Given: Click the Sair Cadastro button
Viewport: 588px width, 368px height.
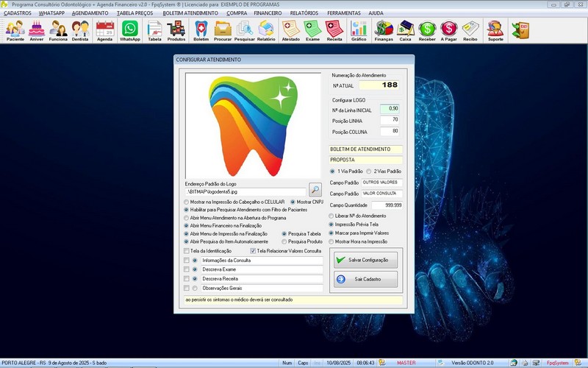Looking at the screenshot, I should [x=366, y=279].
